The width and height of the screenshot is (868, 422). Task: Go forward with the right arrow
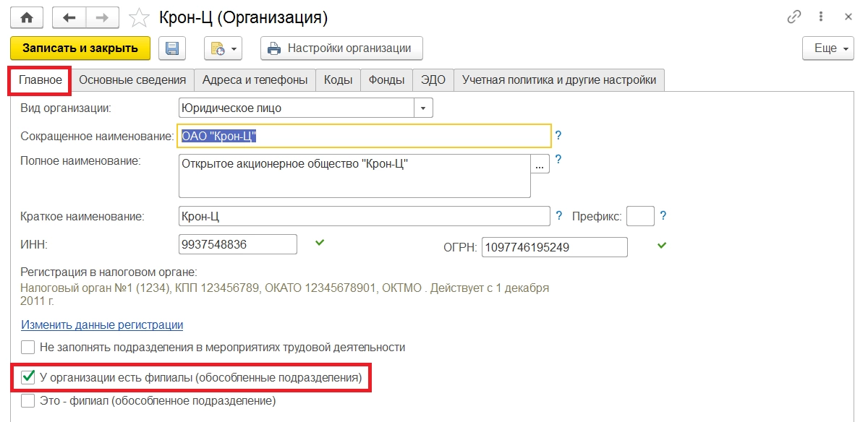click(103, 17)
